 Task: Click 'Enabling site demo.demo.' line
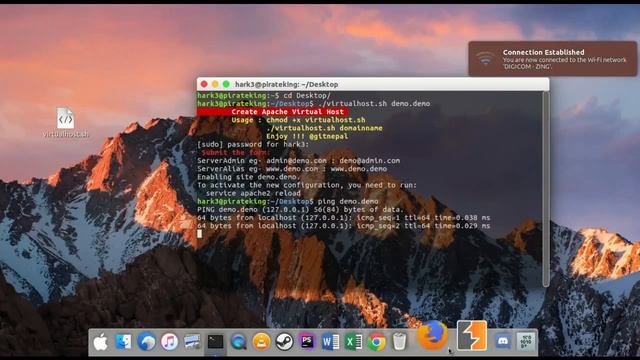click(249, 177)
